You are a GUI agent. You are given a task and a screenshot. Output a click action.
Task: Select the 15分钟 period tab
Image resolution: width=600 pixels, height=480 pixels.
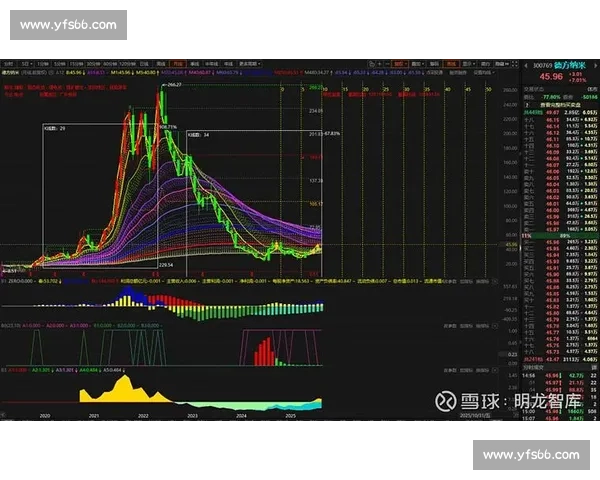point(76,64)
